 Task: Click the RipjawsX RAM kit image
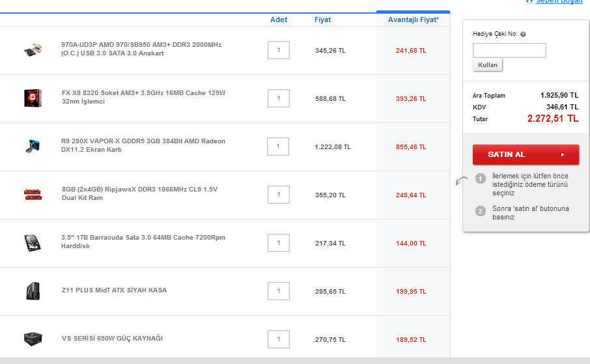pos(33,195)
